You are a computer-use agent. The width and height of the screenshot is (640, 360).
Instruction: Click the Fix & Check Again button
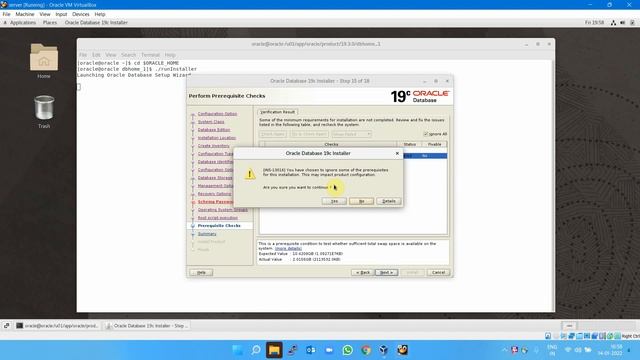tap(309, 134)
